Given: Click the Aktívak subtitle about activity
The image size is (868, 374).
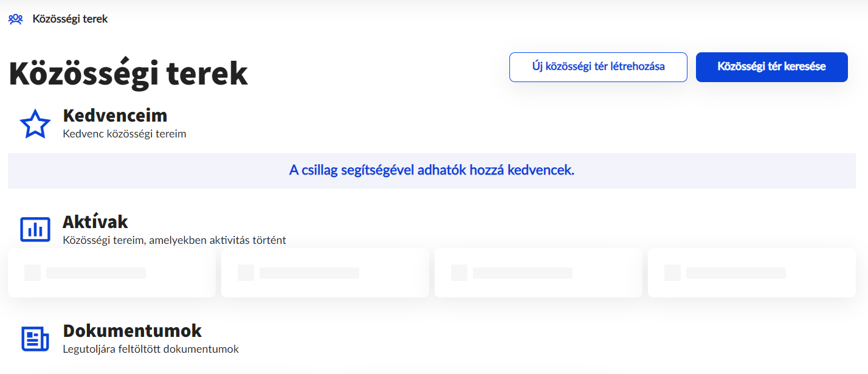Looking at the screenshot, I should 174,240.
